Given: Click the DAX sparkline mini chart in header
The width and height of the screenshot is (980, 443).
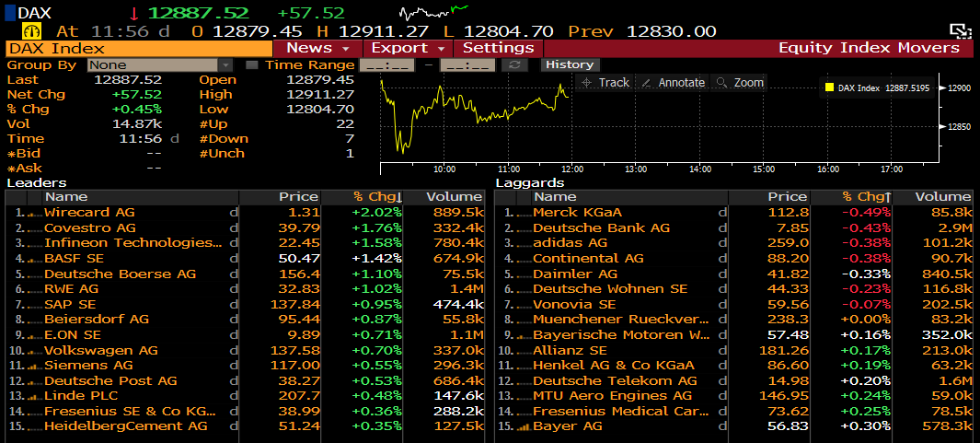Looking at the screenshot, I should tap(434, 12).
